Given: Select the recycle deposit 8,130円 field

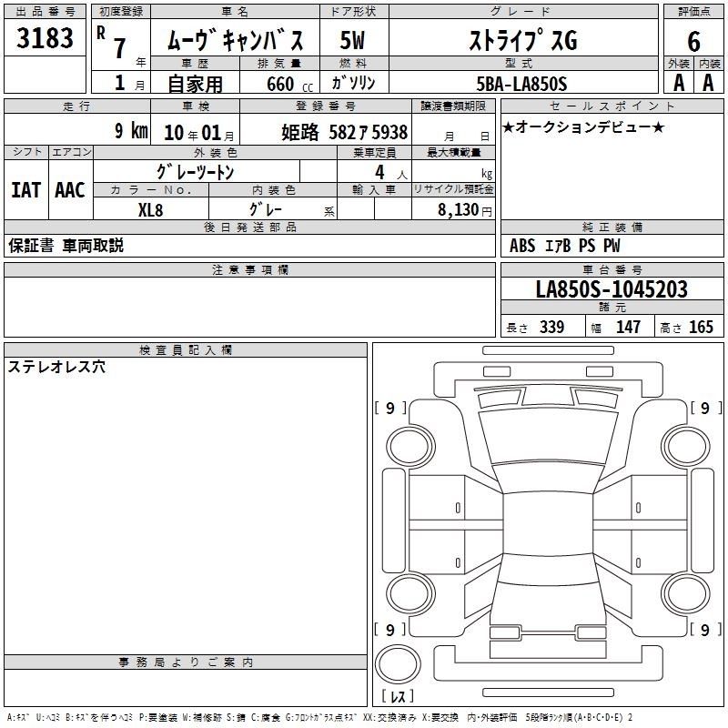Looking at the screenshot, I should click(465, 209).
